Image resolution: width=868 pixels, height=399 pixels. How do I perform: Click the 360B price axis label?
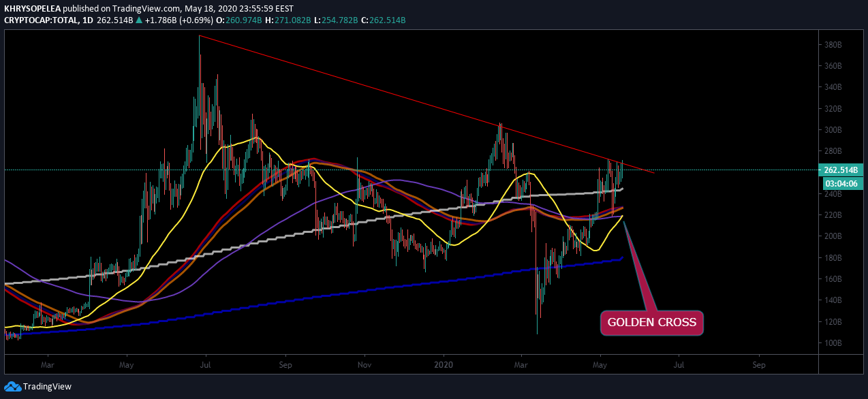click(x=833, y=66)
